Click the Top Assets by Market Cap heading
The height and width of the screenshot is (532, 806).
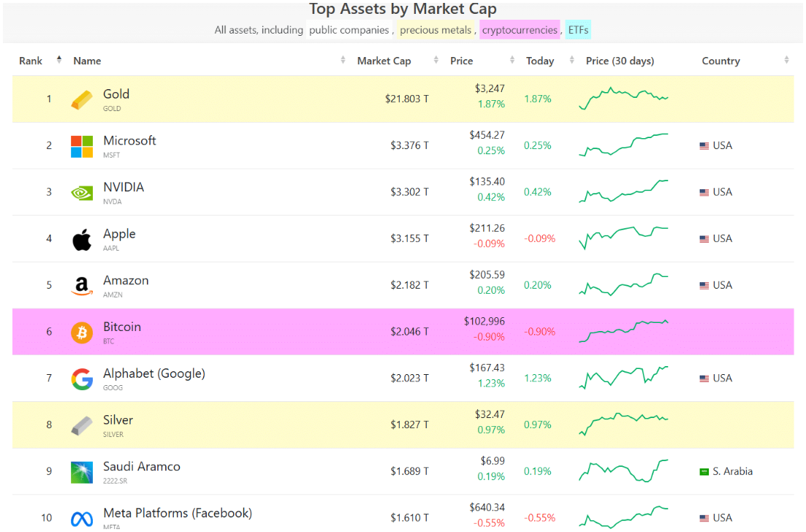[x=403, y=9]
